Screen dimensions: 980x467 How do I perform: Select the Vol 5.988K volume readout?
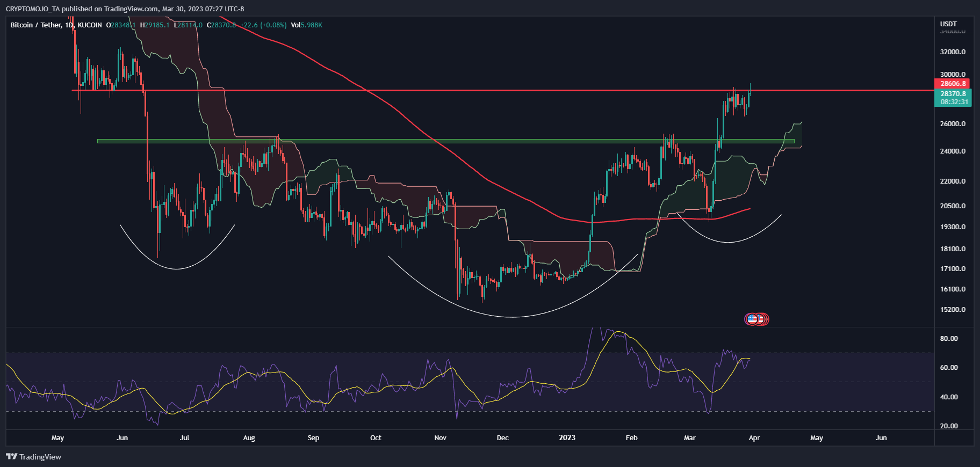point(307,25)
